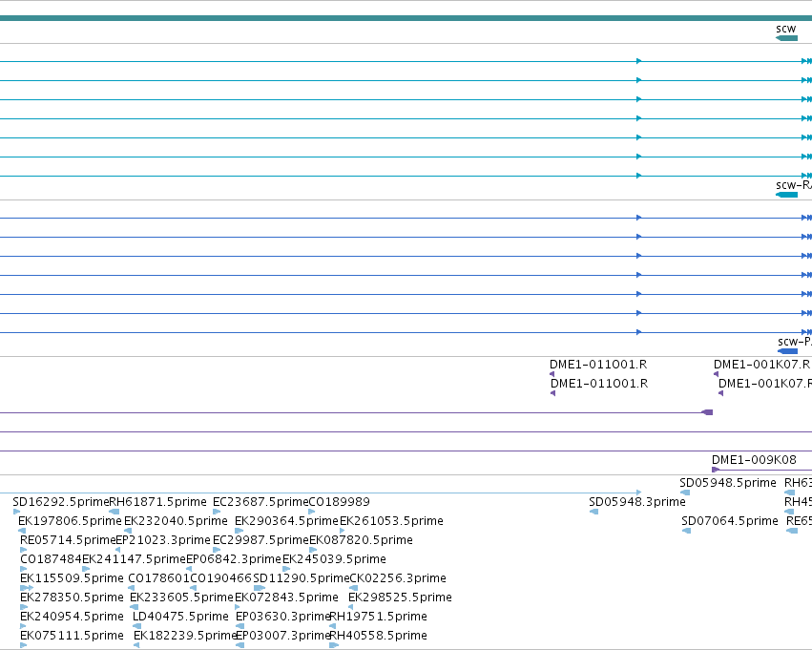This screenshot has width=812, height=650.
Task: Select EST arrow glyph beneath EK290364.5prime
Action: [x=239, y=531]
